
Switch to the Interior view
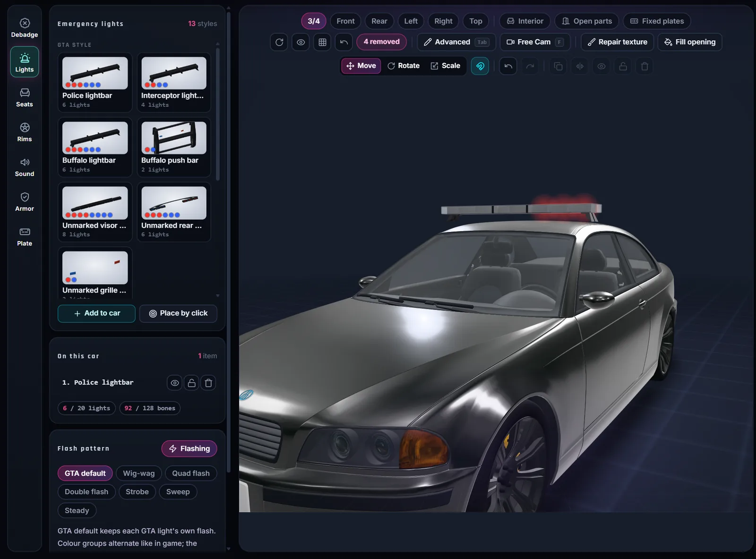coord(525,21)
